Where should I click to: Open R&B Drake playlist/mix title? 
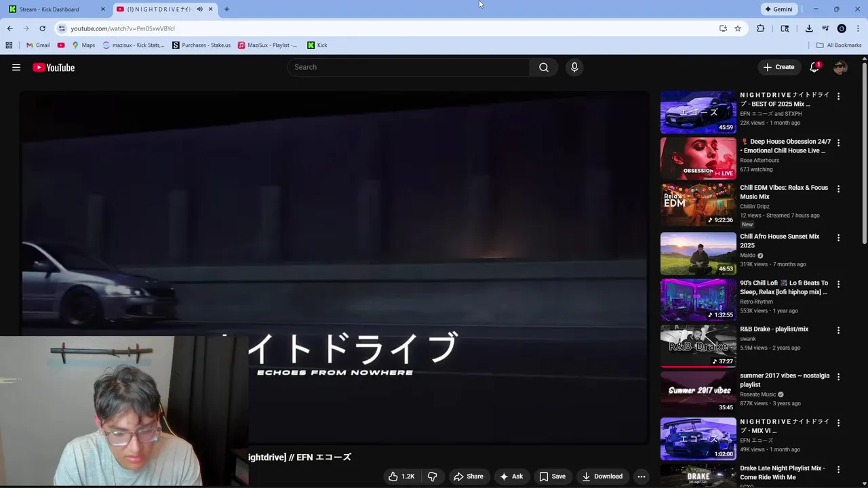tap(774, 329)
